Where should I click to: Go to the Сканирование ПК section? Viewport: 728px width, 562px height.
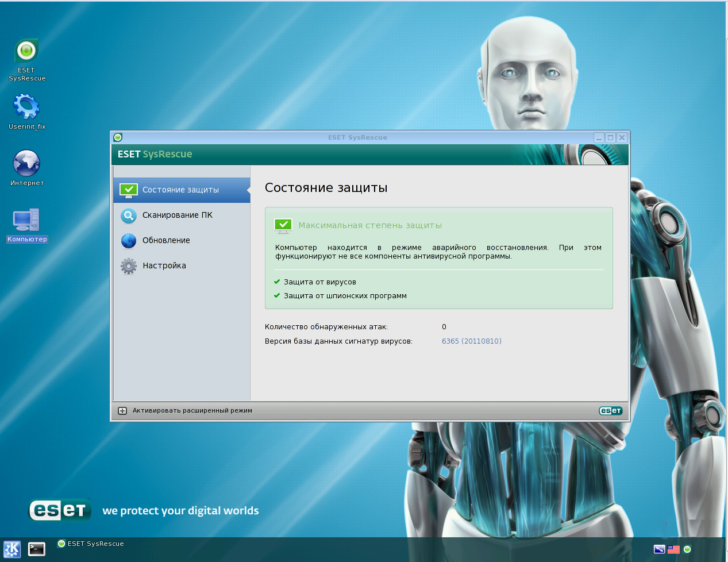point(177,215)
